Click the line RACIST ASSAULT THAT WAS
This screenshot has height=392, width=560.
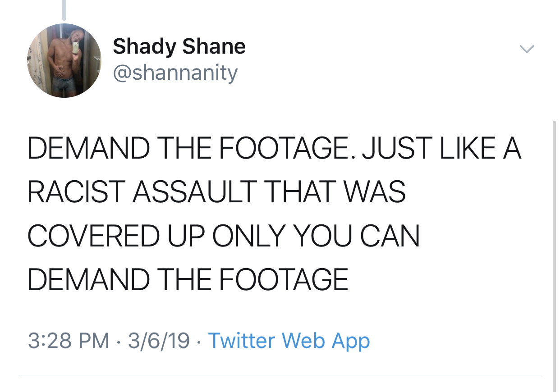pos(217,191)
